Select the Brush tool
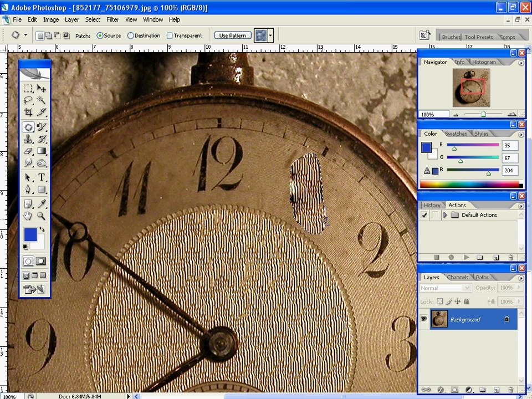 (42, 127)
